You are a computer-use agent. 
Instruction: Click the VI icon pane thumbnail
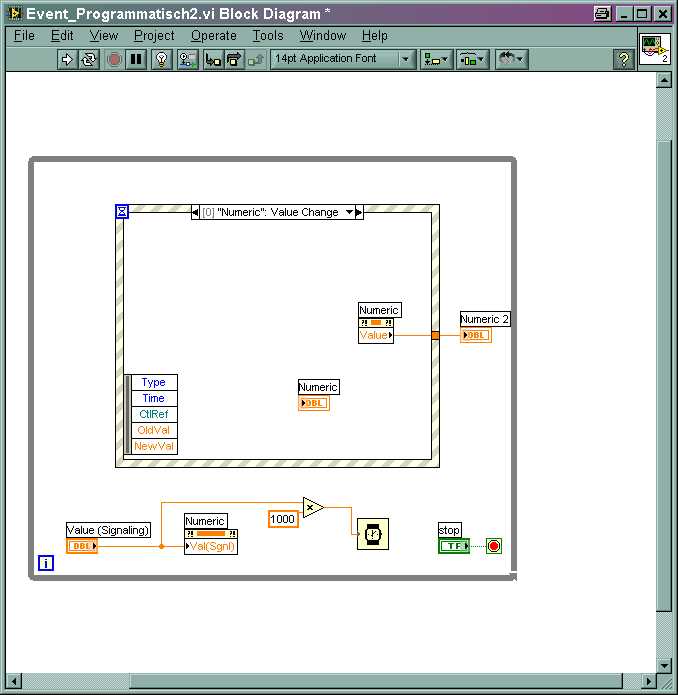[655, 48]
